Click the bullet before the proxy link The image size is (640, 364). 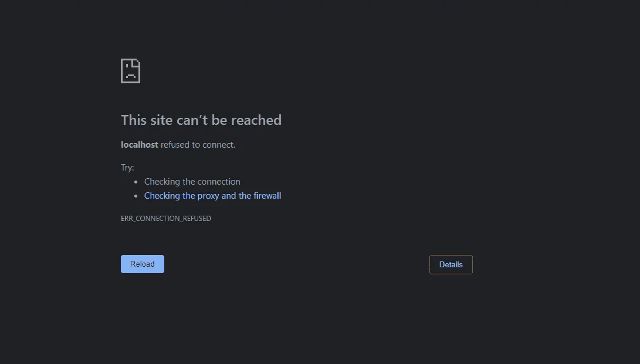pos(136,196)
